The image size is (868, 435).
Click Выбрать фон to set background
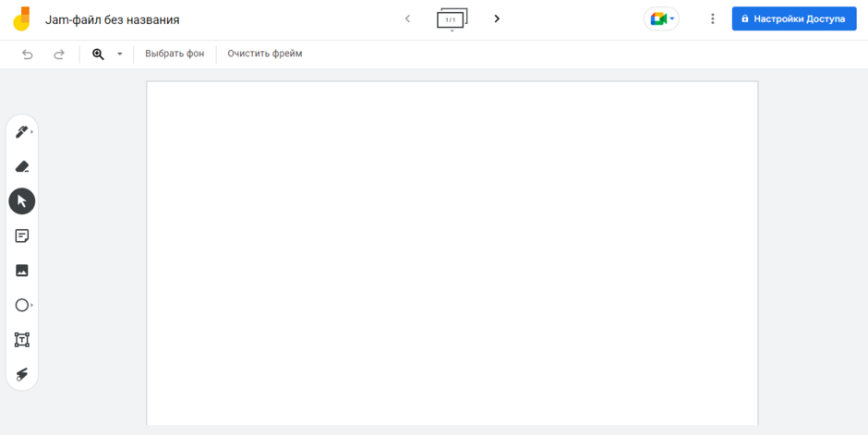[x=175, y=54]
